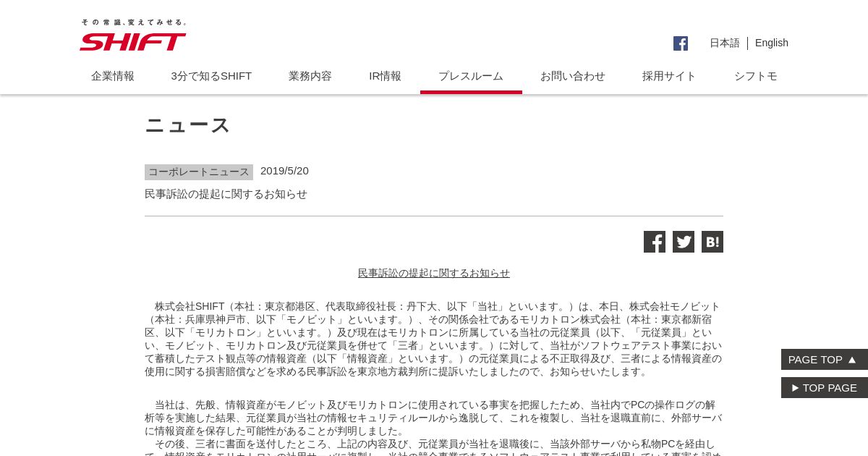
Task: Open the 企業情報 menu
Action: [x=113, y=76]
